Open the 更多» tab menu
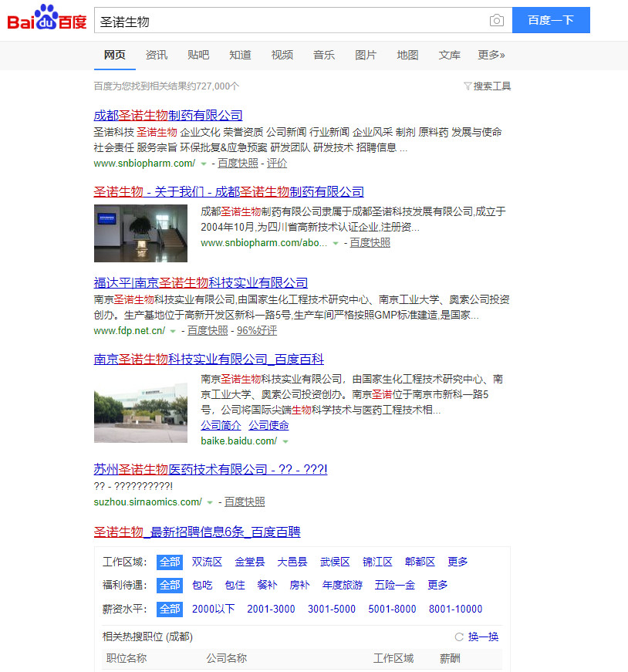The width and height of the screenshot is (628, 672). coord(491,55)
